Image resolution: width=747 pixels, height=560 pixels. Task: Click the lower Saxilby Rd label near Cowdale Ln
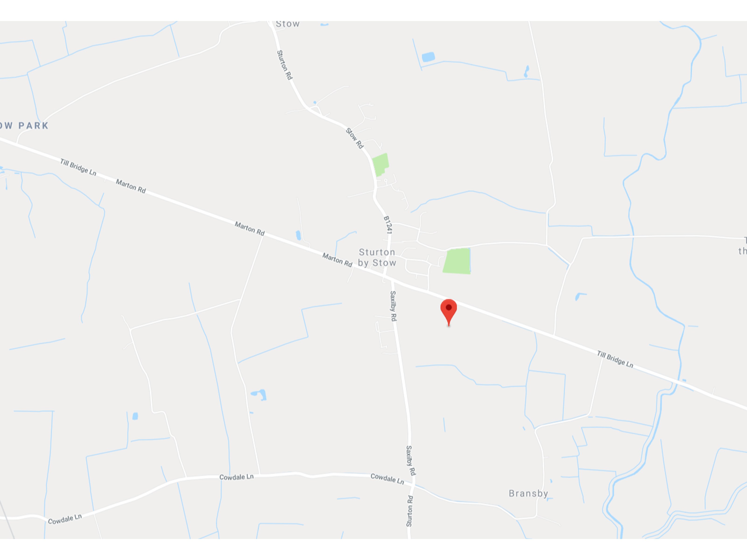click(411, 460)
